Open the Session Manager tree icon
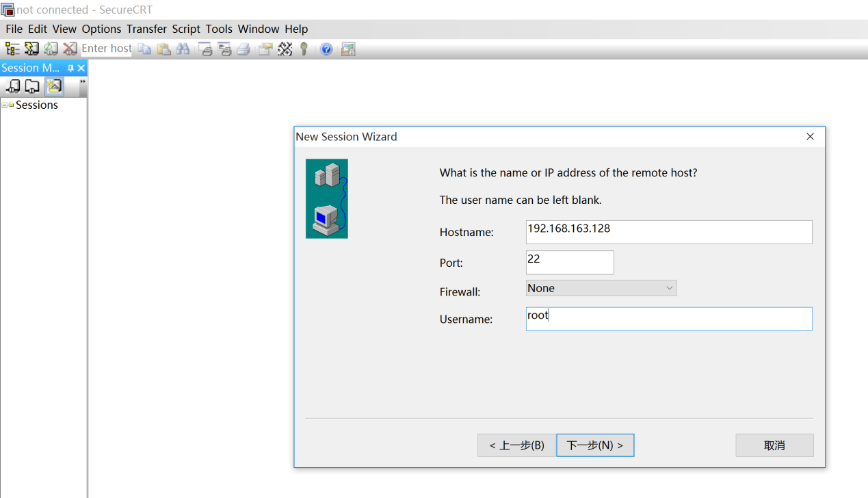 (12, 49)
